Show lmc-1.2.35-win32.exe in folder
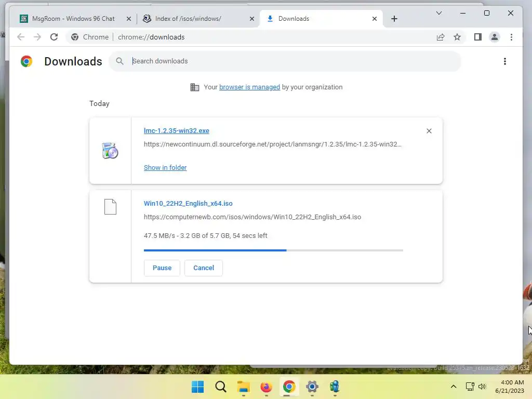 pos(165,168)
